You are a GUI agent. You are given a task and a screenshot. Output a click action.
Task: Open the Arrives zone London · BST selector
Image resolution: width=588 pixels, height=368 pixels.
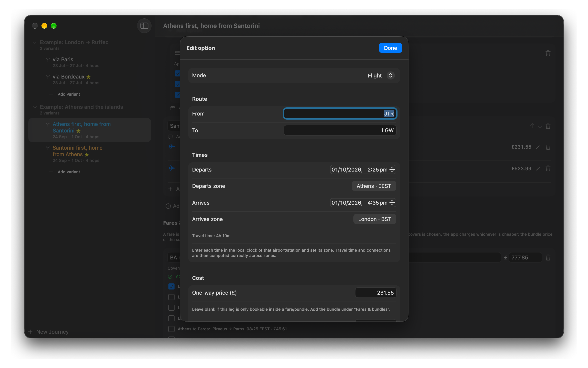pos(374,219)
